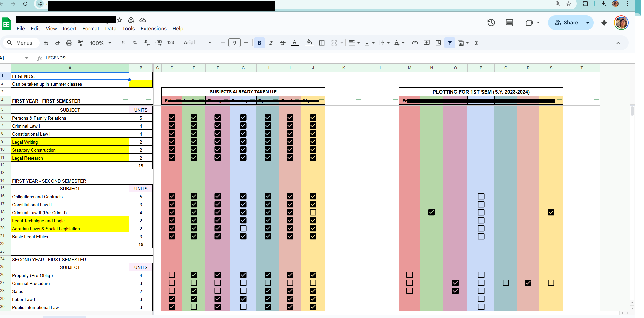644x318 pixels.
Task: Uncheck Criminal Procedure box in column R
Action: (528, 283)
